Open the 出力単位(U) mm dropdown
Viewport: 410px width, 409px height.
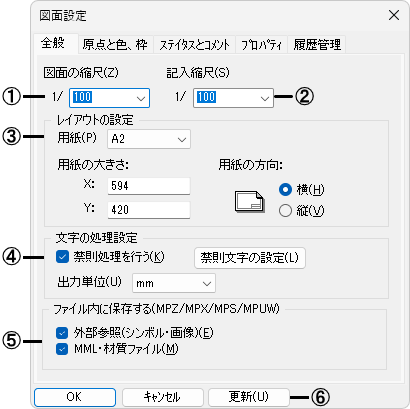click(x=174, y=283)
